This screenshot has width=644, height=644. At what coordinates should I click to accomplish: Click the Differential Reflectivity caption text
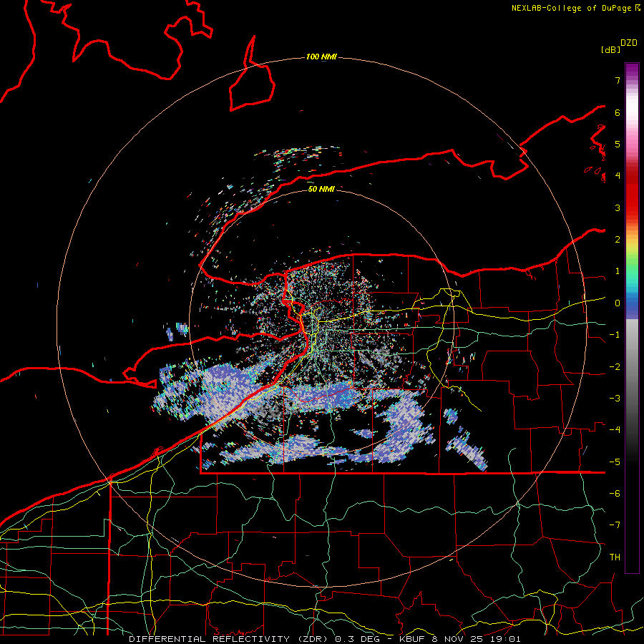pos(325,639)
